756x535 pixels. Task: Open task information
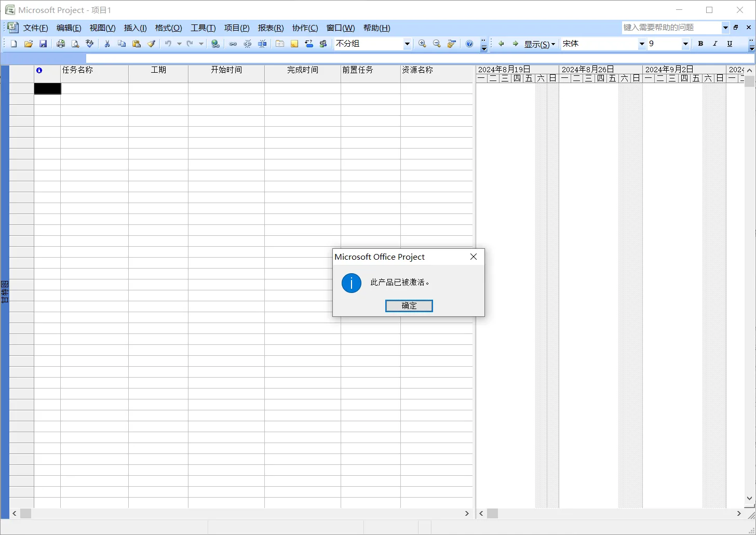(280, 44)
